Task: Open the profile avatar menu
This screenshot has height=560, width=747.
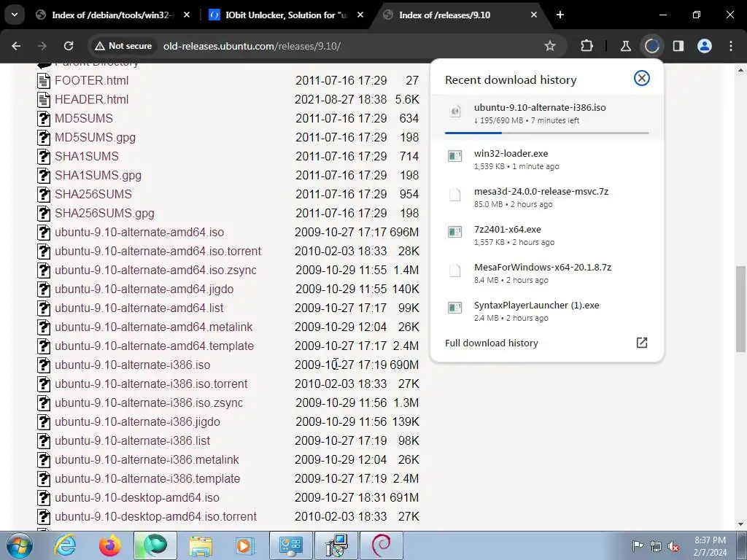Action: [705, 46]
